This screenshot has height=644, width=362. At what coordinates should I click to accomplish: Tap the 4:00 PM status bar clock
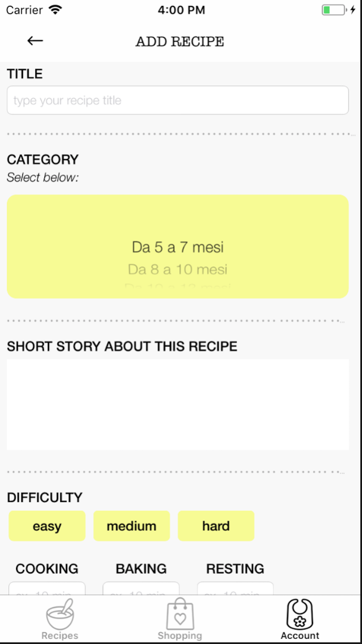(x=181, y=10)
